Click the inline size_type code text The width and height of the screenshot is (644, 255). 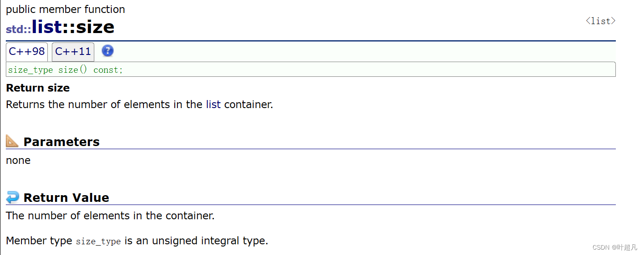point(98,242)
